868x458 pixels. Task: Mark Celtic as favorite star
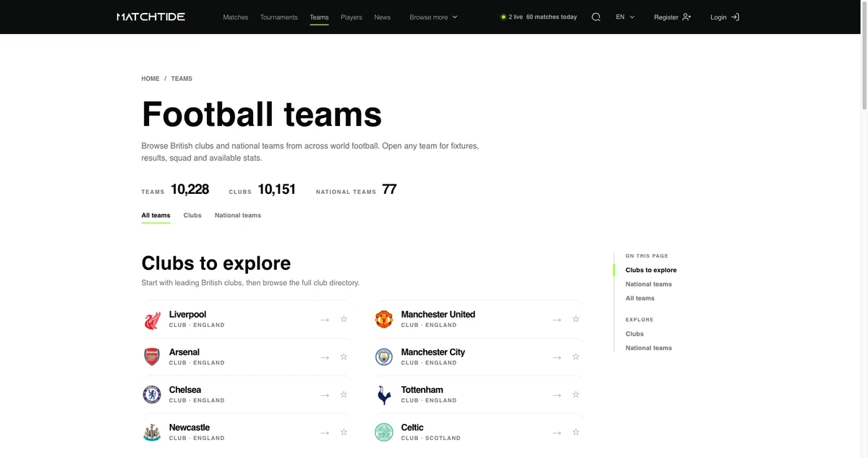point(576,432)
